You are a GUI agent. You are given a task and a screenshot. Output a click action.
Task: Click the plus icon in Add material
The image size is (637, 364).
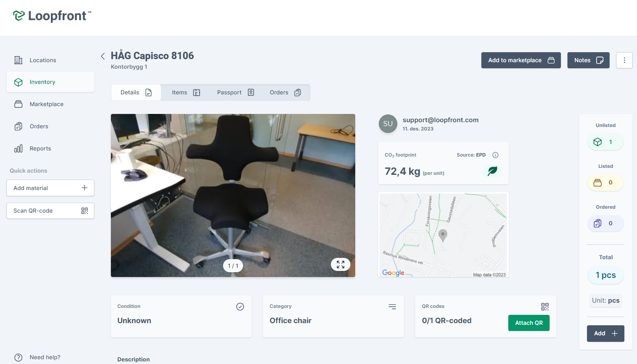pyautogui.click(x=84, y=188)
